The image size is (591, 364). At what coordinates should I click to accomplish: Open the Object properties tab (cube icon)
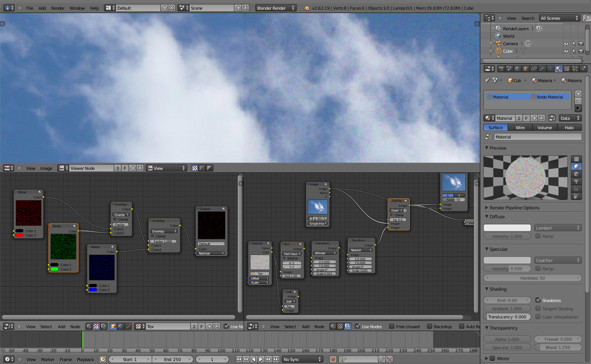pos(526,69)
